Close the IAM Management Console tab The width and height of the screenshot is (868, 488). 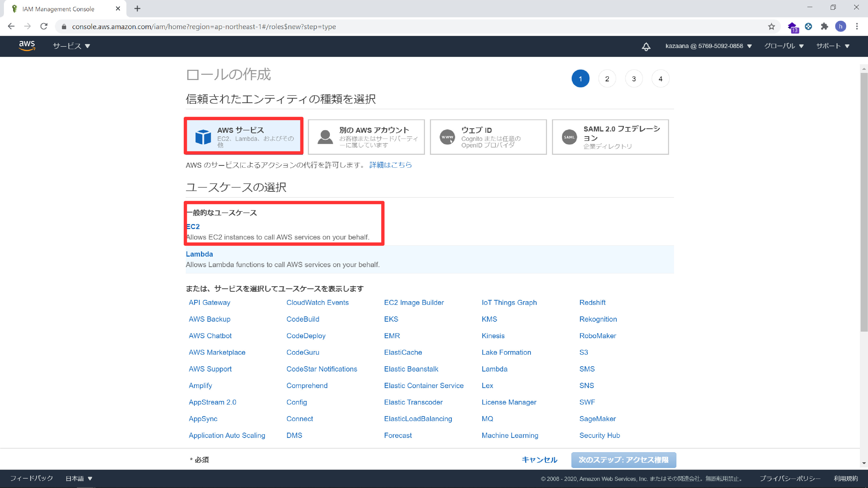click(118, 9)
